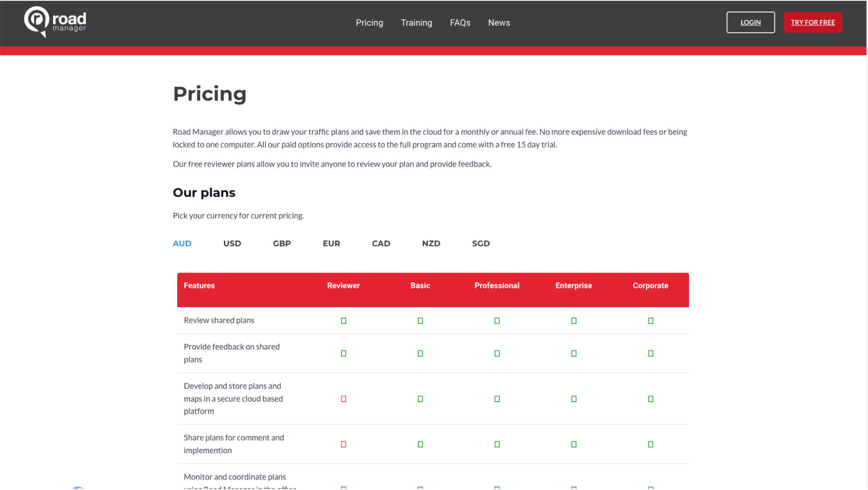
Task: Go to the Training page
Action: 416,23
